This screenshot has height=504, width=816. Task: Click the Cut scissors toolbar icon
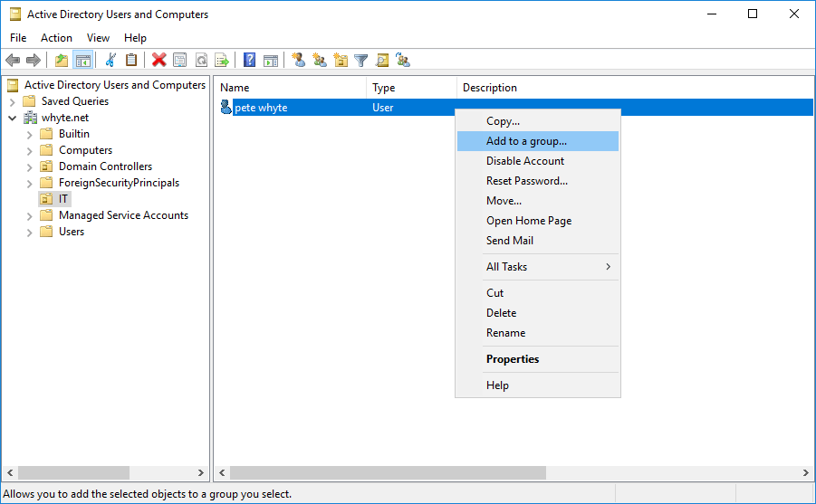pyautogui.click(x=110, y=61)
